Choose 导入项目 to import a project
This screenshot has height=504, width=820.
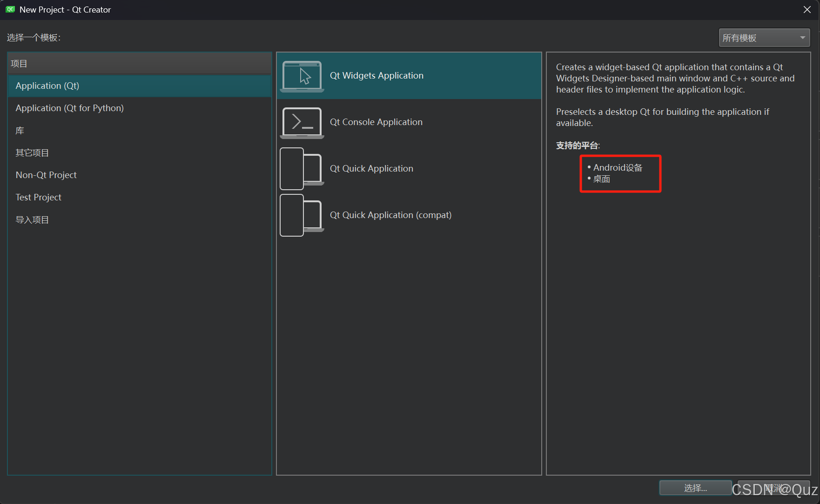coord(32,219)
